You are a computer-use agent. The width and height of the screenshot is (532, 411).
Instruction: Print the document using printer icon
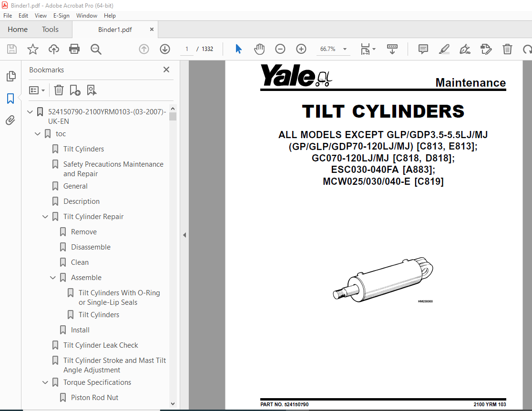coord(74,49)
